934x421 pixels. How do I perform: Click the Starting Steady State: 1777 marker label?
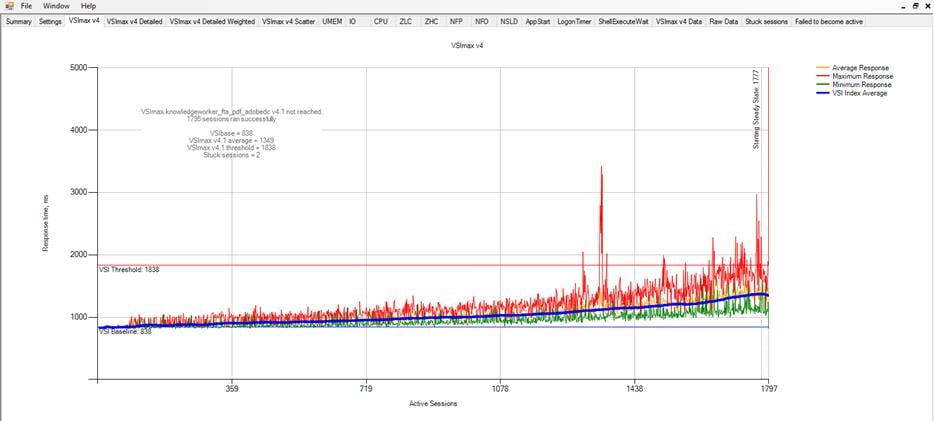pos(756,109)
